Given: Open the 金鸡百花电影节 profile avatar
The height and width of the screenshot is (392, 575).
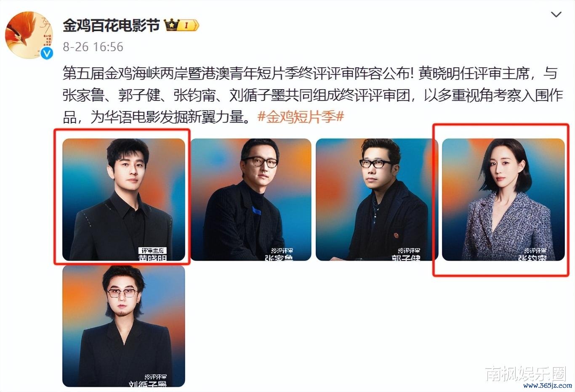Looking at the screenshot, I should 29,35.
